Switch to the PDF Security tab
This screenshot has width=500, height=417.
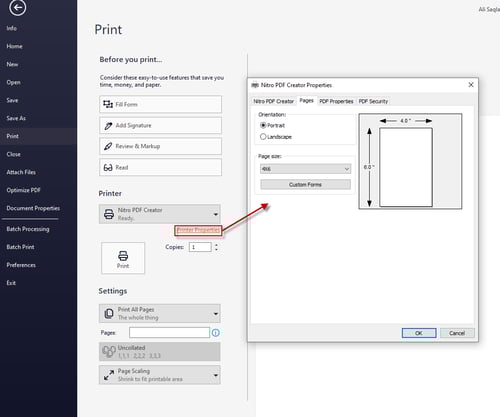pos(373,101)
